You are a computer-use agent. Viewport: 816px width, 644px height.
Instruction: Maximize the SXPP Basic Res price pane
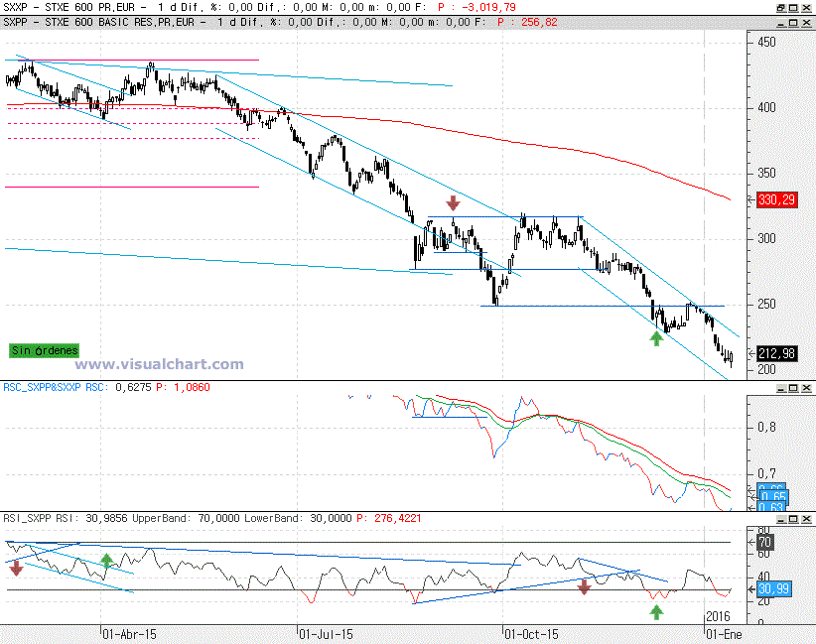[x=793, y=23]
